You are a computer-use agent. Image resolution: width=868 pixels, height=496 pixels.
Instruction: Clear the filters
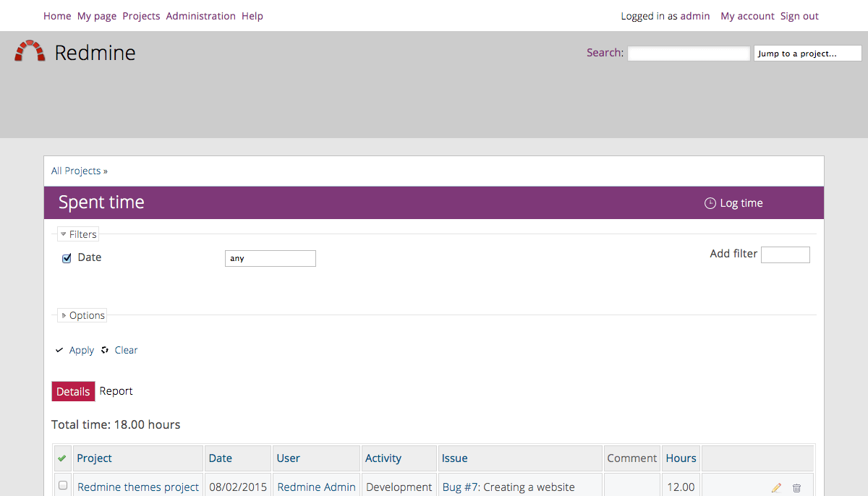point(126,350)
